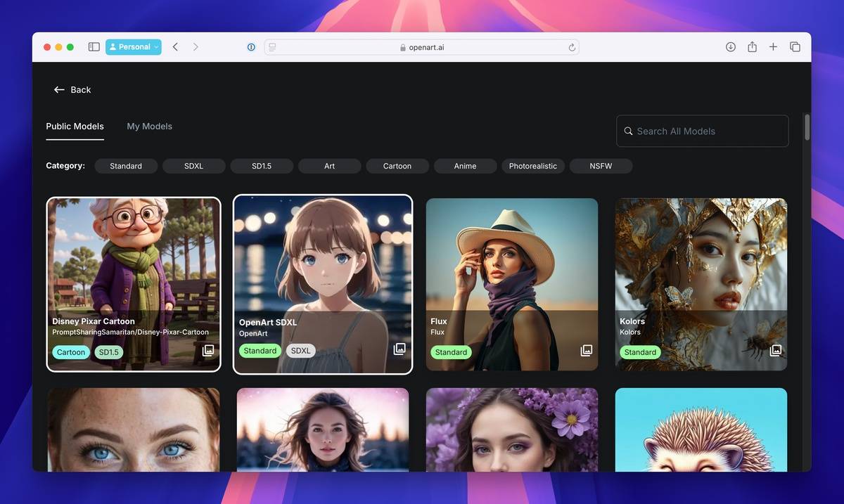The height and width of the screenshot is (504, 844).
Task: Filter by NSFW category
Action: [x=601, y=166]
